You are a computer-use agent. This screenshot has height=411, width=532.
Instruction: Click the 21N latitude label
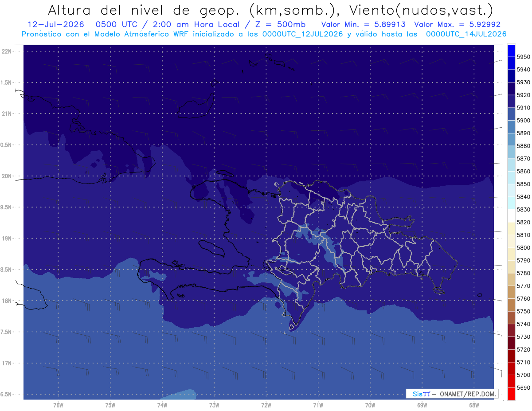point(7,114)
